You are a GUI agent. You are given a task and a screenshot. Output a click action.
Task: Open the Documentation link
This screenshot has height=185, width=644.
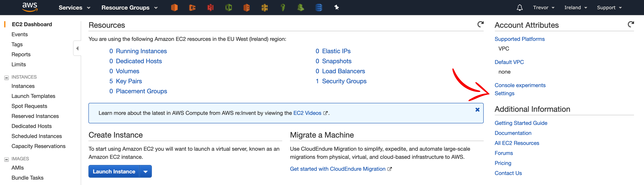tap(513, 133)
